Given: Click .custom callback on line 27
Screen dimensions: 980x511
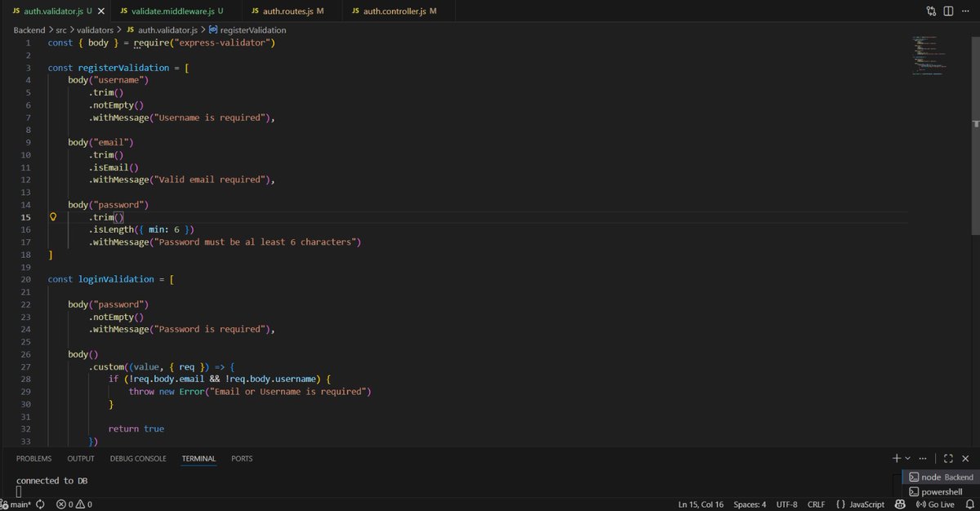Looking at the screenshot, I should (162, 367).
